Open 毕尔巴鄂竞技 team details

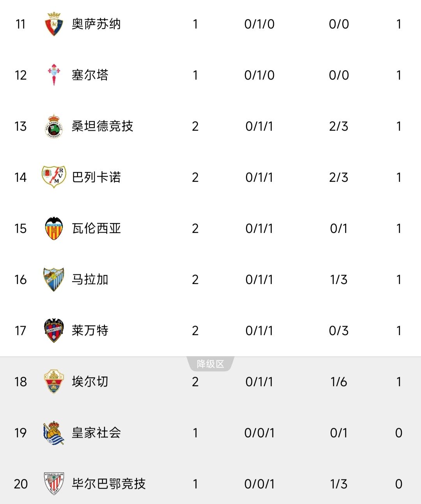tap(109, 484)
